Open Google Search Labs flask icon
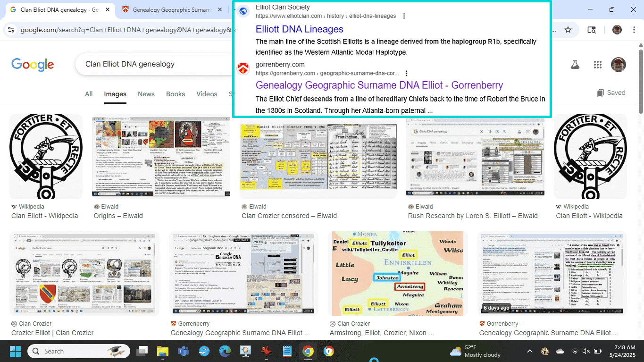This screenshot has width=644, height=362. 575,65
